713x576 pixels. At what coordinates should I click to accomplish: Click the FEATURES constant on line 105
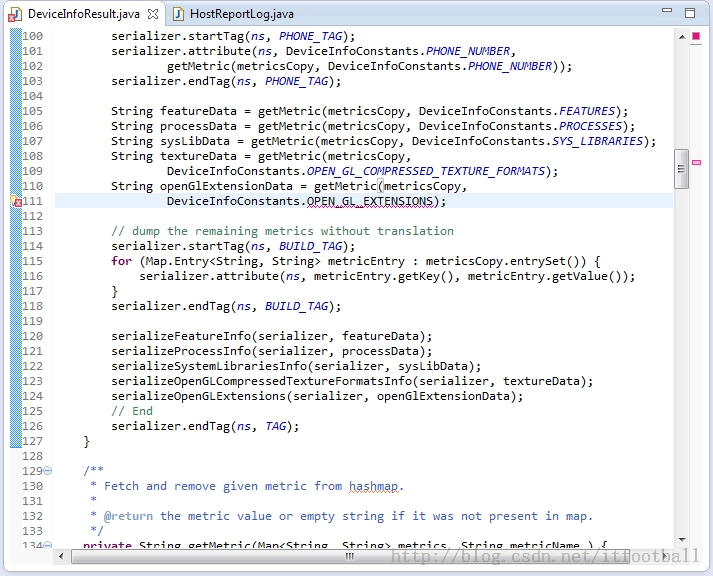point(587,111)
